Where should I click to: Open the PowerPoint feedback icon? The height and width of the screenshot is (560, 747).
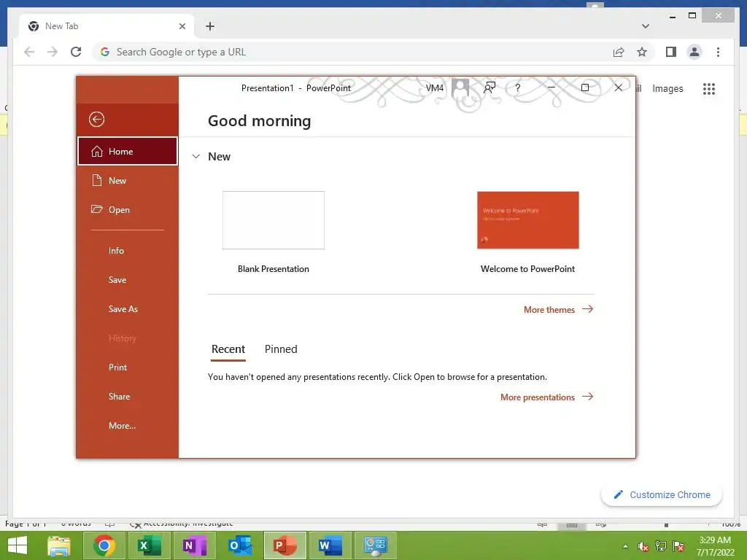[489, 87]
